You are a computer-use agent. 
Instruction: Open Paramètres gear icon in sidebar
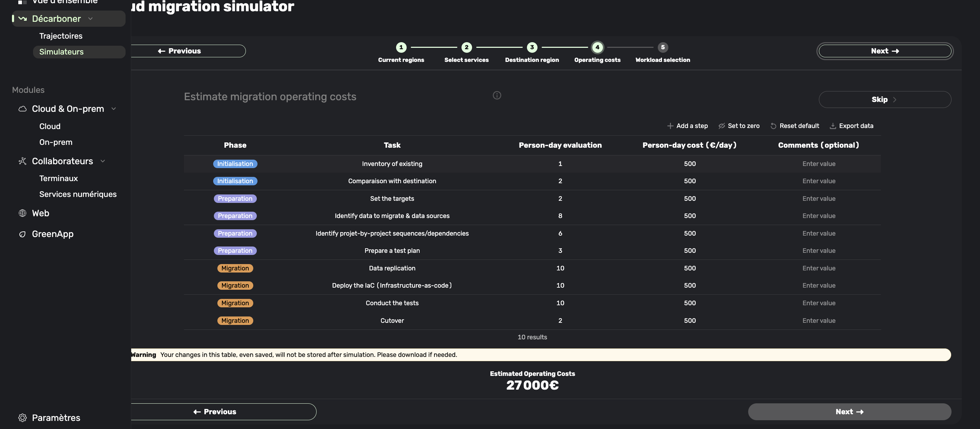pyautogui.click(x=23, y=418)
